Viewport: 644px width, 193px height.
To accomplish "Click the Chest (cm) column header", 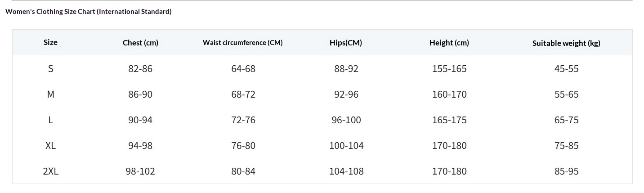I will 140,43.
